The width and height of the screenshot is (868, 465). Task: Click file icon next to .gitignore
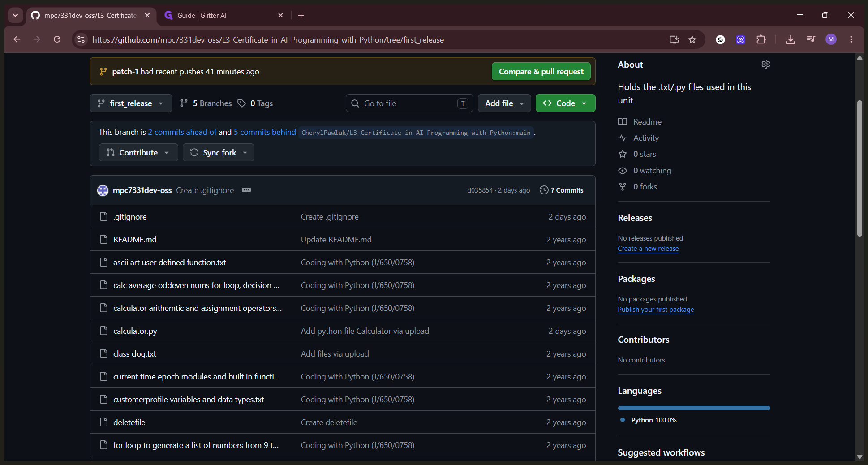[x=103, y=216]
